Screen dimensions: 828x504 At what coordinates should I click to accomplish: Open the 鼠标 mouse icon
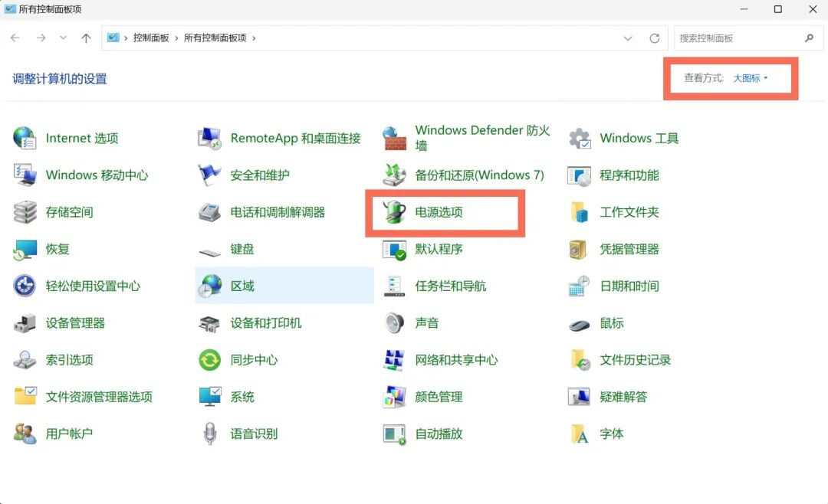click(580, 324)
